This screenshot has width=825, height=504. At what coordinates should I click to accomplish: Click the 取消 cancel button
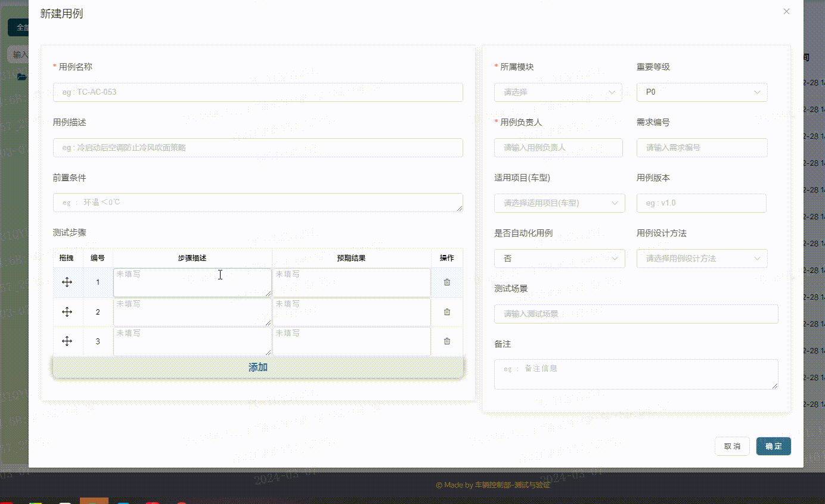pos(732,446)
